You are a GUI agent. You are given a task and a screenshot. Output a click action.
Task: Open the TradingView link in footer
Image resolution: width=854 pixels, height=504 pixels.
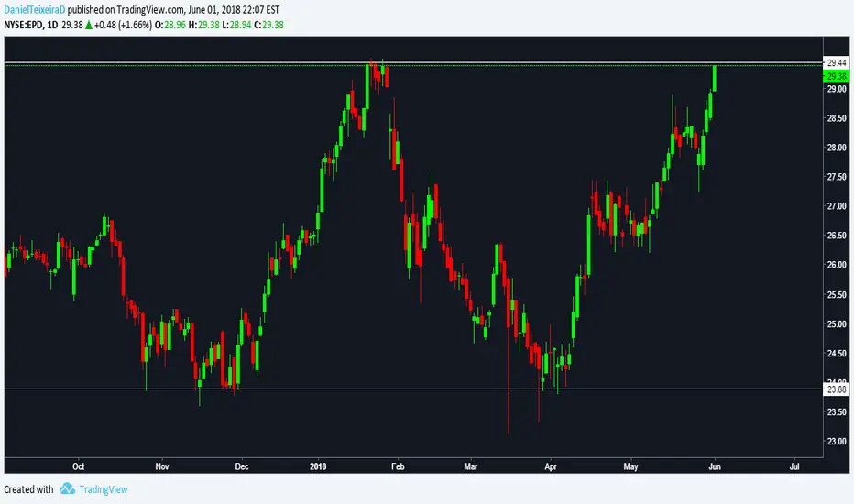[104, 489]
